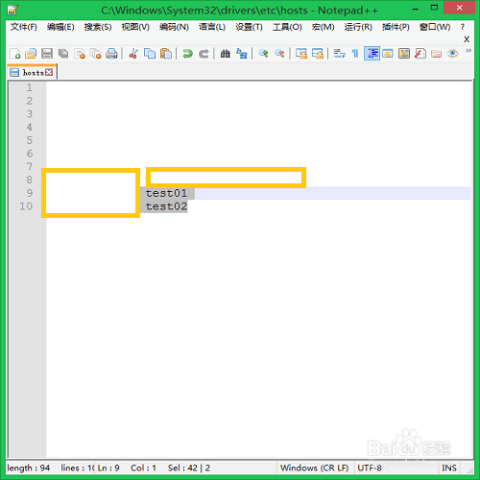
Task: Open the 设置(T) menu
Action: point(249,27)
